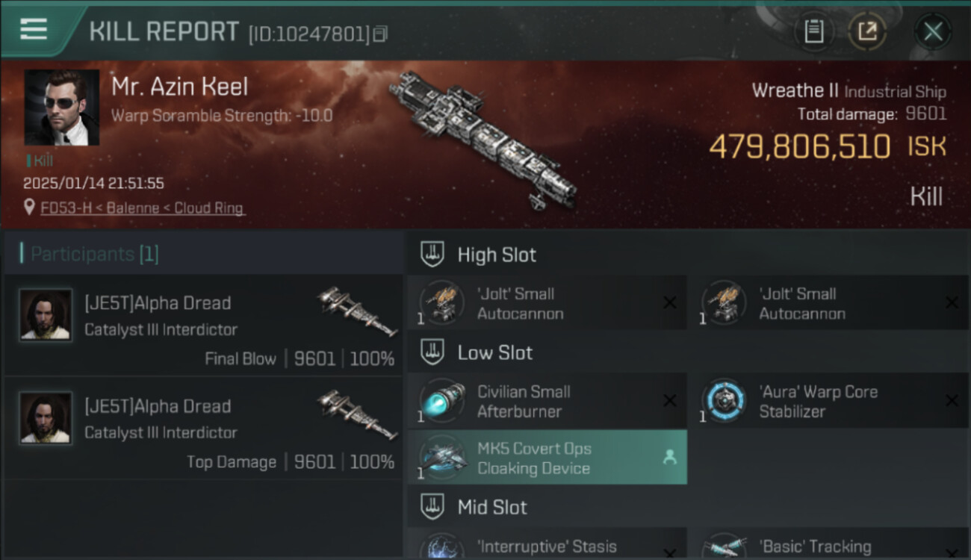Select Top Damage Alpha Dread portrait

(46, 418)
